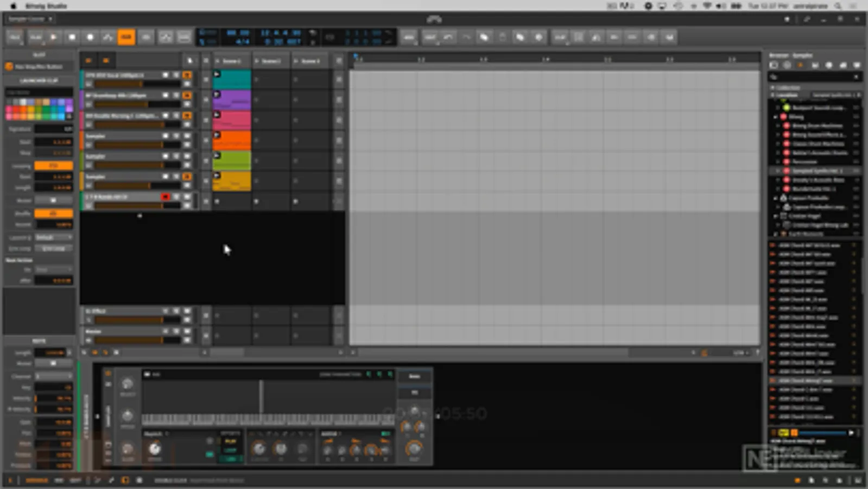
Task: Switch to the Arrange view in footer
Action: click(36, 480)
